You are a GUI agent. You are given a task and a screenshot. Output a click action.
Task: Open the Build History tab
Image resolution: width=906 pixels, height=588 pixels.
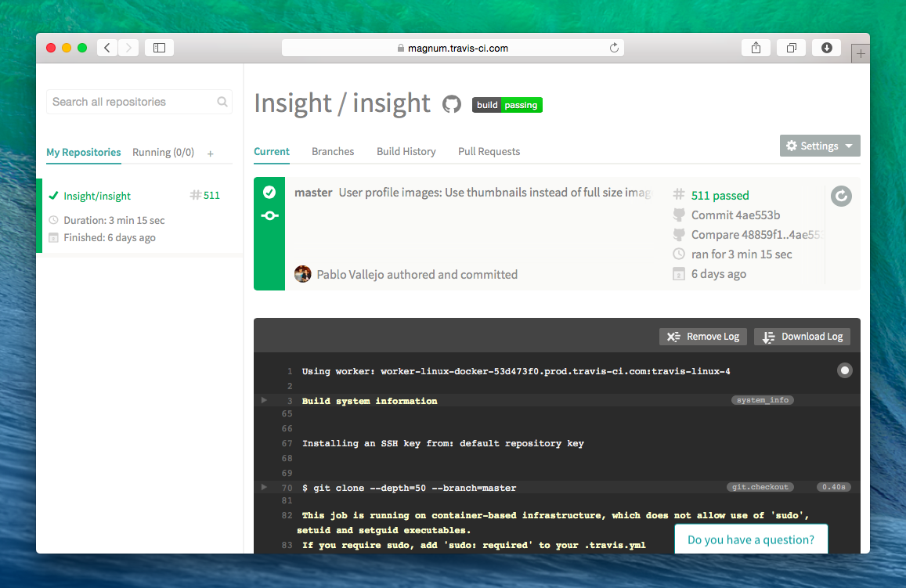[x=406, y=151]
